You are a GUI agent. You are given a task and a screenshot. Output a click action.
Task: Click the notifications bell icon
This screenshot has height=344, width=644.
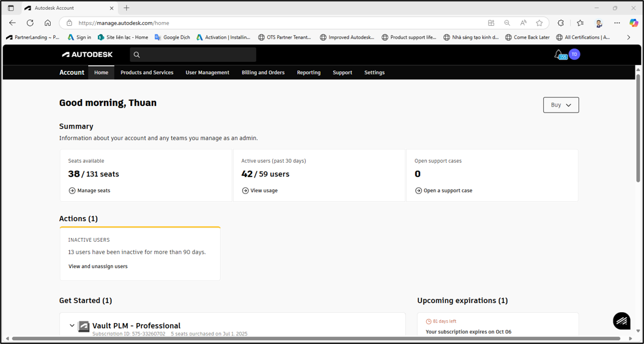pyautogui.click(x=558, y=54)
